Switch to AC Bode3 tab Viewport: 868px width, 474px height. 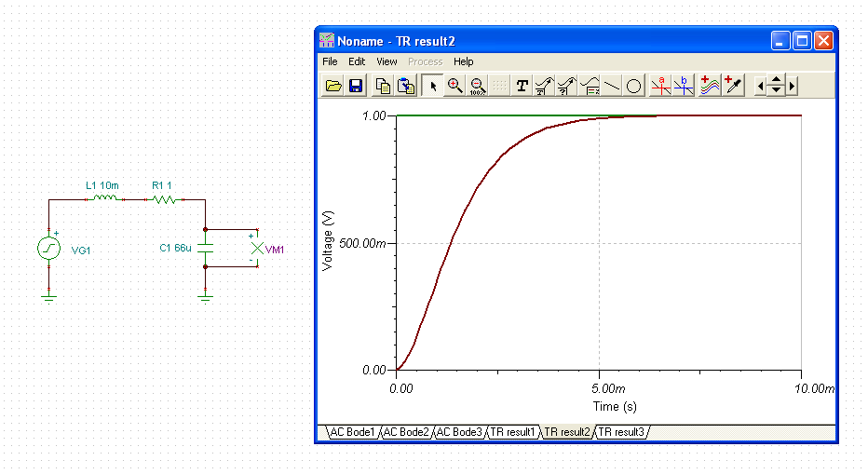point(459,432)
